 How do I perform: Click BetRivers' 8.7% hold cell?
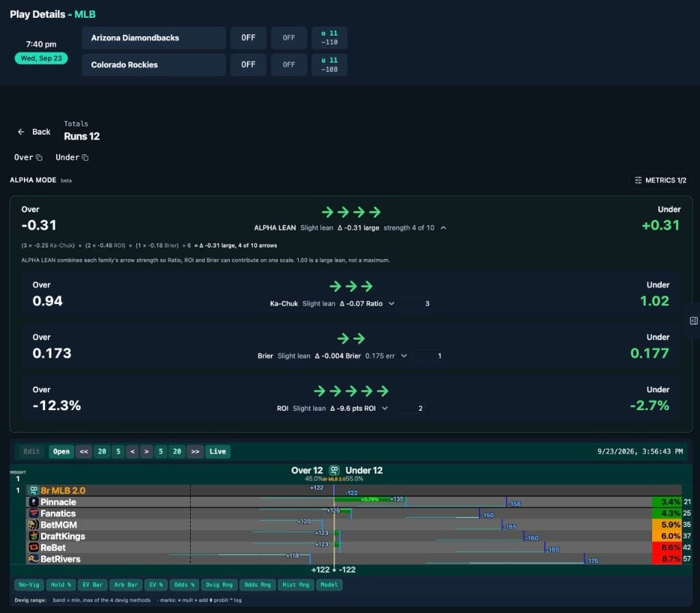[x=667, y=558]
